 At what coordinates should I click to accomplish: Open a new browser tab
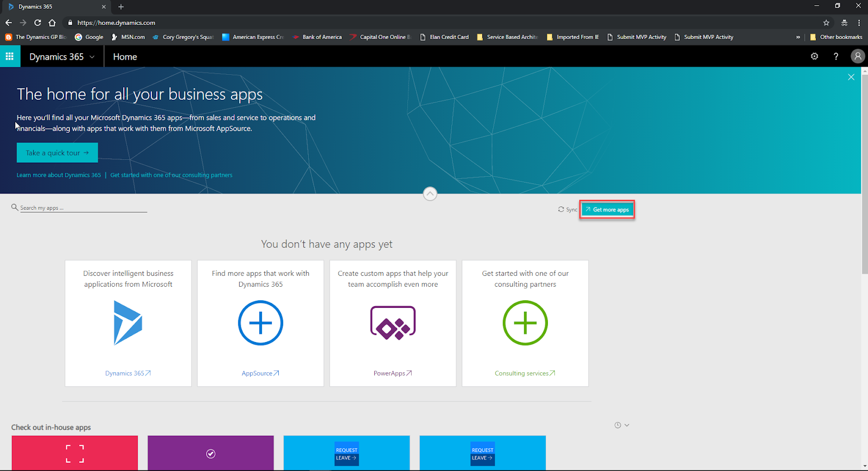tap(121, 7)
